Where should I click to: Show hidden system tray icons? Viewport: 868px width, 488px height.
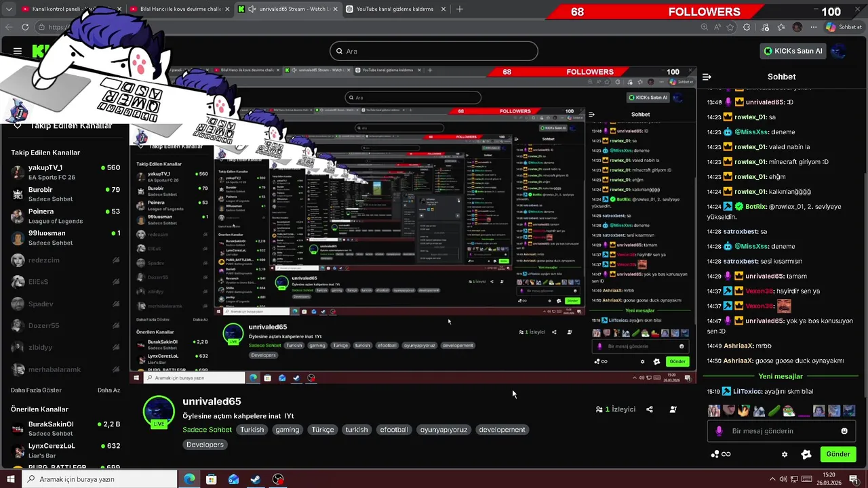[x=772, y=479]
